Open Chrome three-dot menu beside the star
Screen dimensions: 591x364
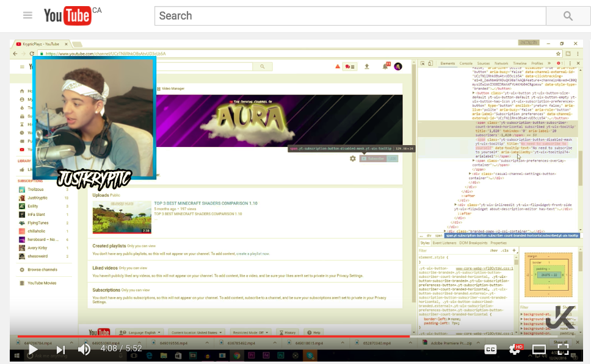pos(578,54)
